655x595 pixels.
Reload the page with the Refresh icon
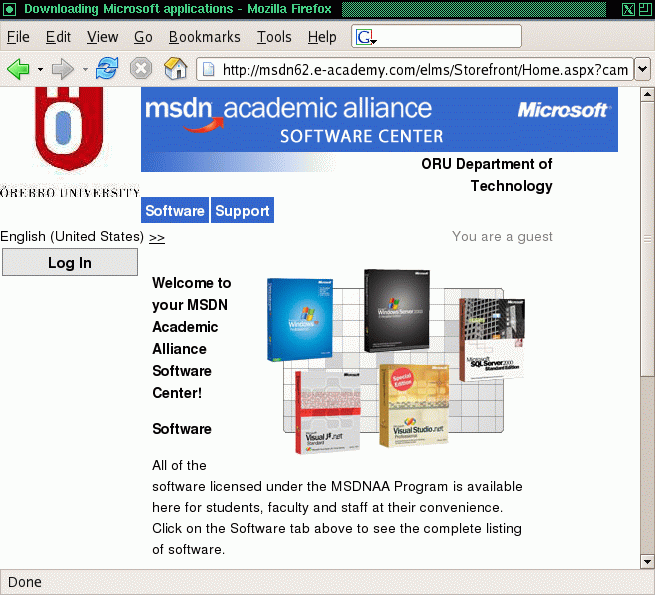tap(107, 69)
